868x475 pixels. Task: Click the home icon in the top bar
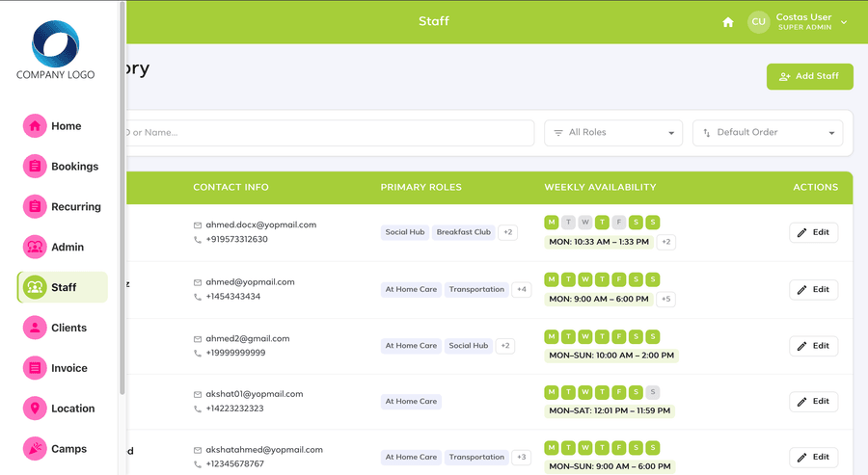[728, 22]
